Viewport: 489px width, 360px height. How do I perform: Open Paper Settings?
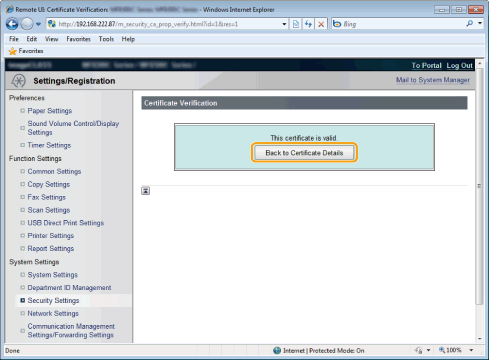tap(50, 111)
